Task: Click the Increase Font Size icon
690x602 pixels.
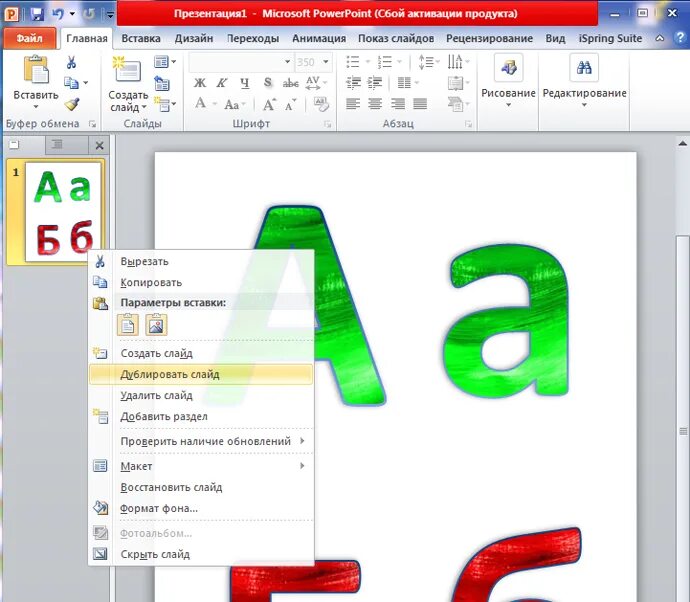Action: [x=269, y=104]
